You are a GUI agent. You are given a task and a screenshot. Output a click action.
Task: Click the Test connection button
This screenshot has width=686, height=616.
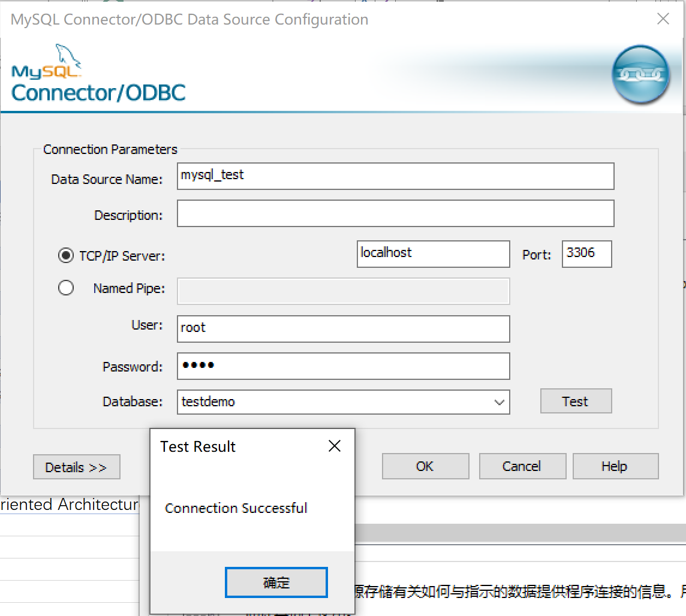(x=576, y=401)
